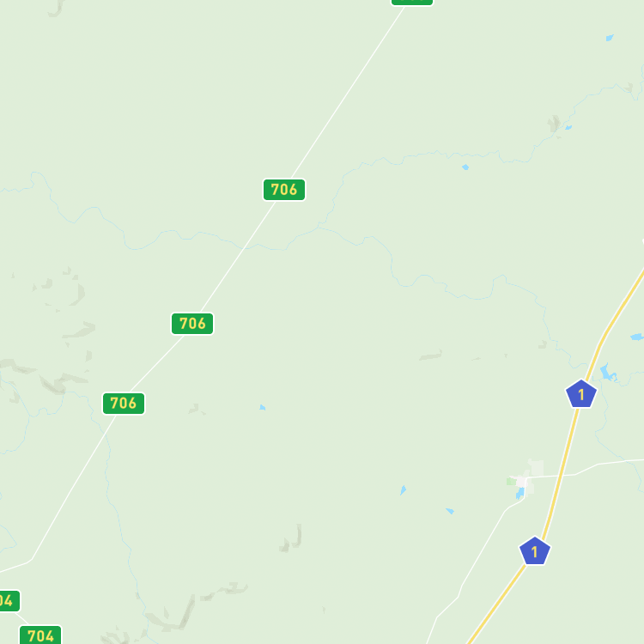Viewport: 644px width, 644px height.
Task: Select the small pond below the winding river
Action: pos(465,167)
